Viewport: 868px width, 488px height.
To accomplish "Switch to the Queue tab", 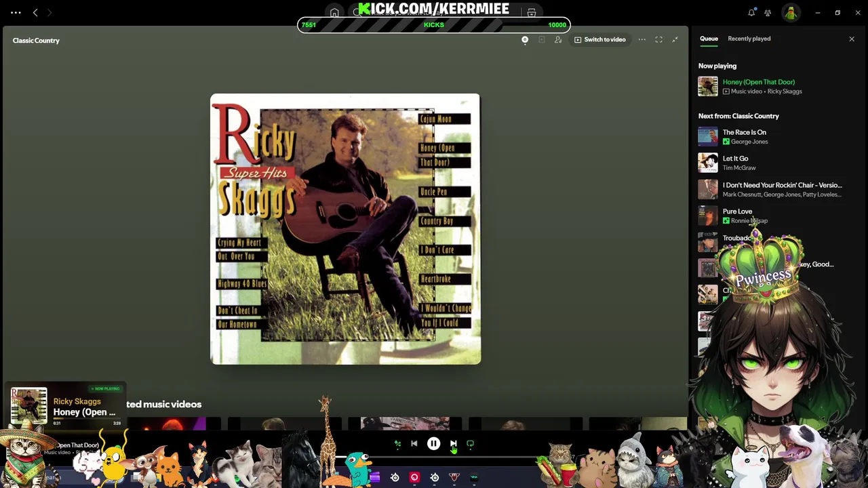I will pyautogui.click(x=709, y=39).
